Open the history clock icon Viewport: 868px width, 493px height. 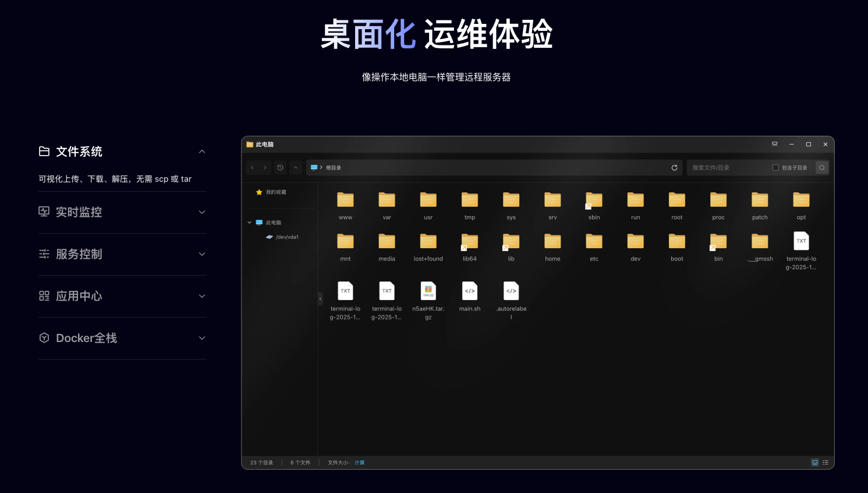pyautogui.click(x=280, y=168)
